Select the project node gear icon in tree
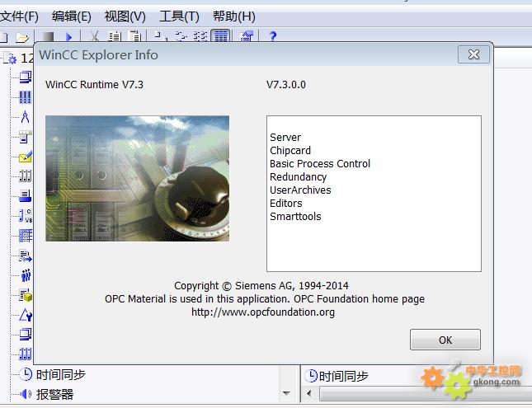The width and height of the screenshot is (532, 408). pos(12,59)
